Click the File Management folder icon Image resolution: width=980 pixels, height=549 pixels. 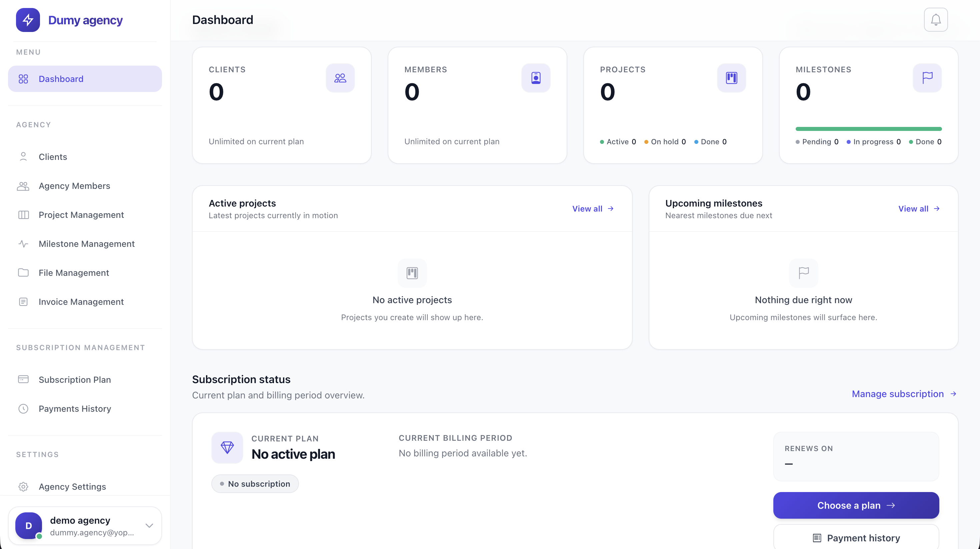point(23,273)
